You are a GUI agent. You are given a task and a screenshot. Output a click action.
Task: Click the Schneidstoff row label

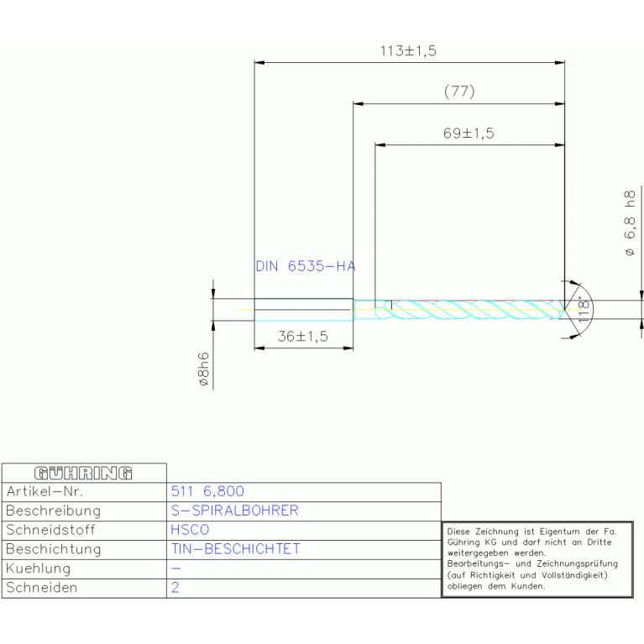click(x=50, y=530)
